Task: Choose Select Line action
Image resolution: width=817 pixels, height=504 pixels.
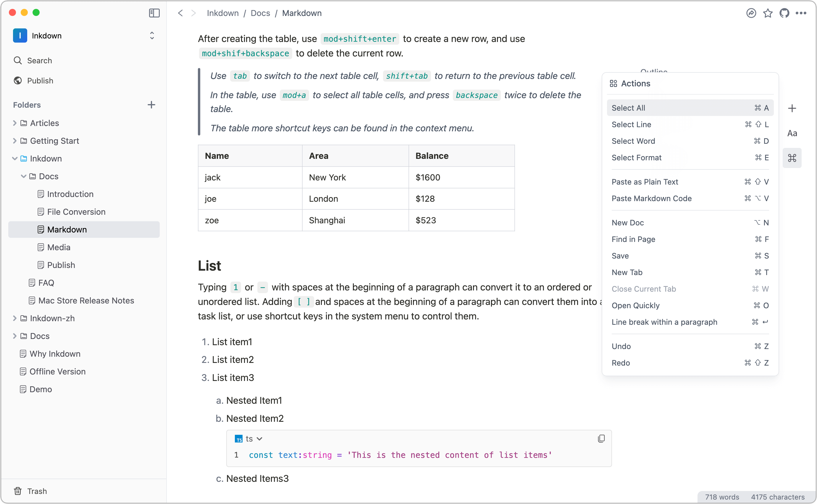Action: [x=690, y=124]
